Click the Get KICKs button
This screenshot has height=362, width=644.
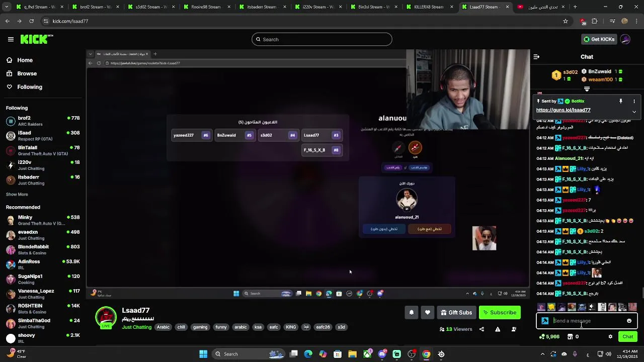pyautogui.click(x=599, y=39)
